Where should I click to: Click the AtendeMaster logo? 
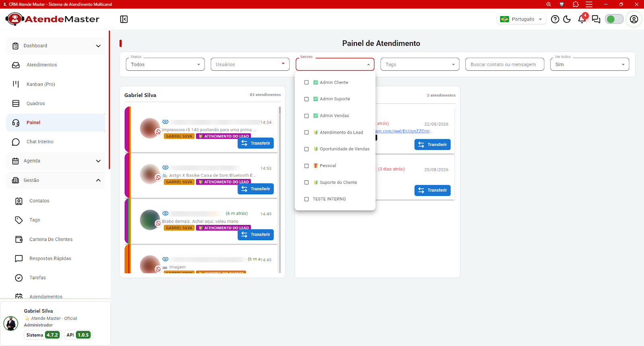click(52, 19)
